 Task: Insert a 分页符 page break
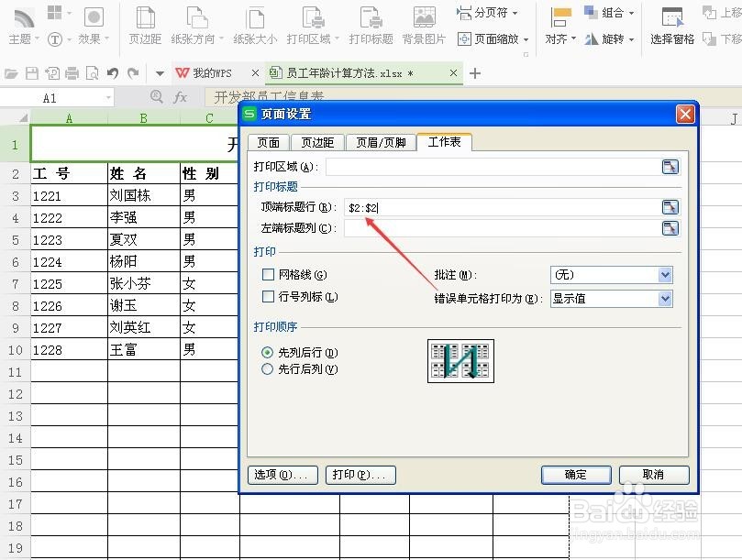click(x=486, y=12)
